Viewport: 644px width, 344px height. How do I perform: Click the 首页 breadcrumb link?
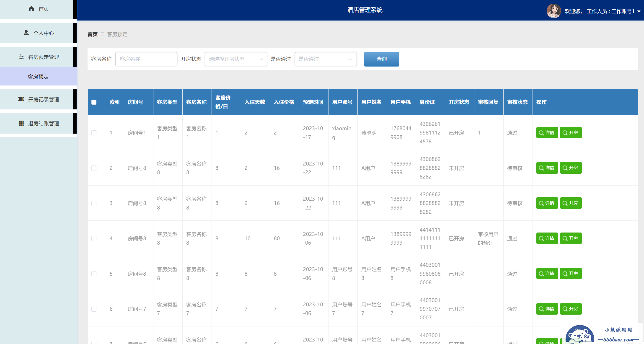click(93, 34)
